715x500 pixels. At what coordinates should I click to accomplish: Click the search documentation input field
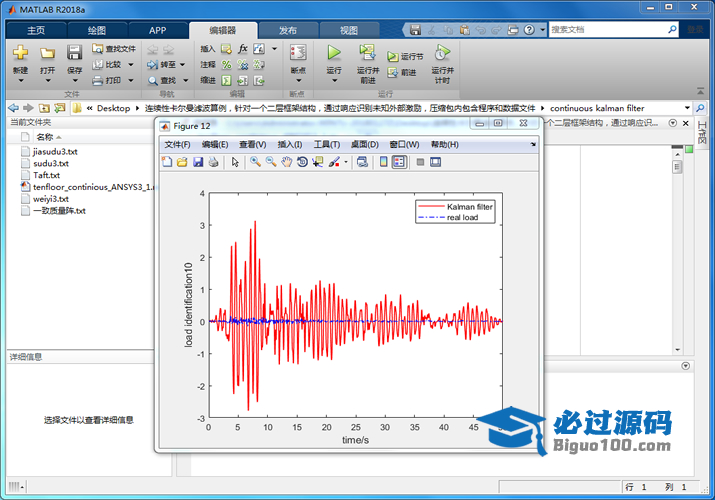point(607,30)
